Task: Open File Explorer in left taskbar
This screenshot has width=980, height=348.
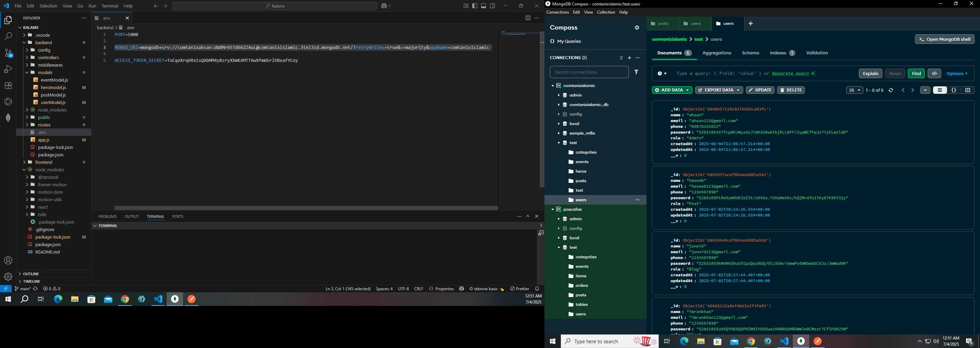Action: 75,300
